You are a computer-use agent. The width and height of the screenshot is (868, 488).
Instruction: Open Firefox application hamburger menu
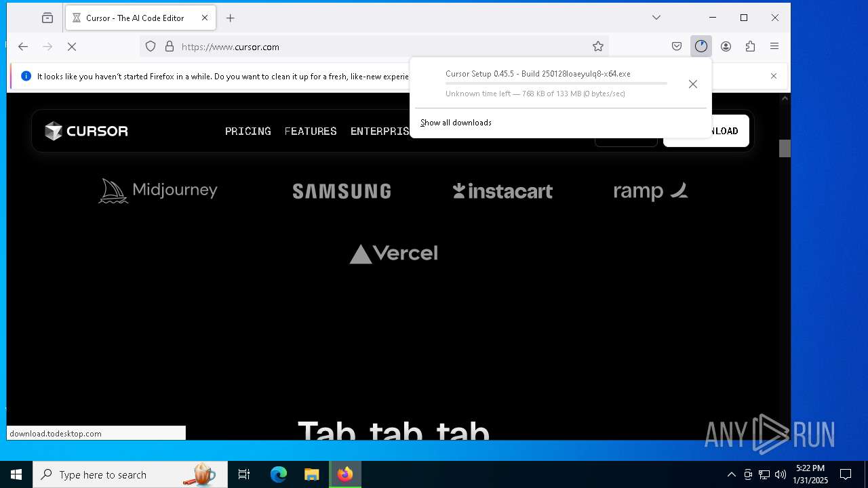coord(774,47)
